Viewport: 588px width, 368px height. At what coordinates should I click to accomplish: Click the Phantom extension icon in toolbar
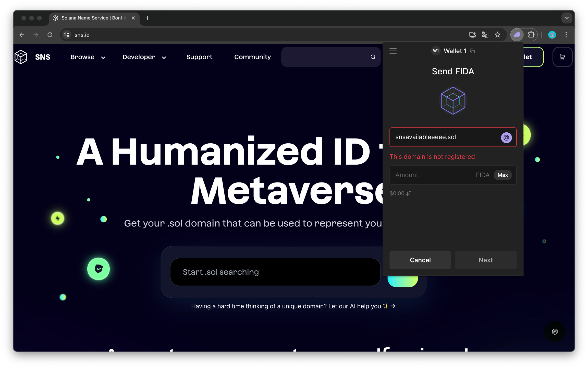[517, 35]
